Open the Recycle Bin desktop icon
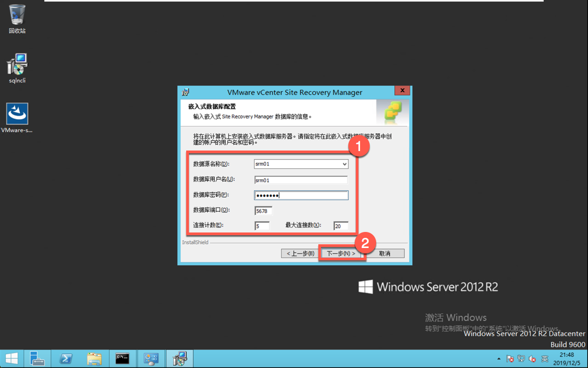 coord(17,19)
